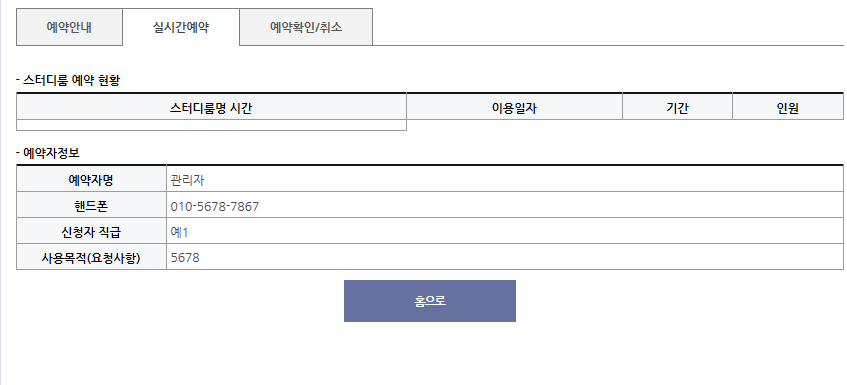The height and width of the screenshot is (385, 847).
Task: Click the 신청자 직급 row label
Action: 91,232
